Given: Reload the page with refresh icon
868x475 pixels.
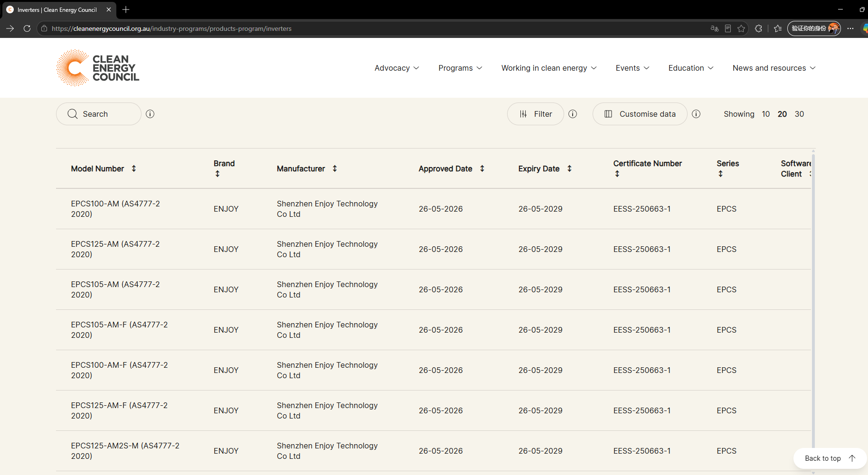Looking at the screenshot, I should (27, 28).
